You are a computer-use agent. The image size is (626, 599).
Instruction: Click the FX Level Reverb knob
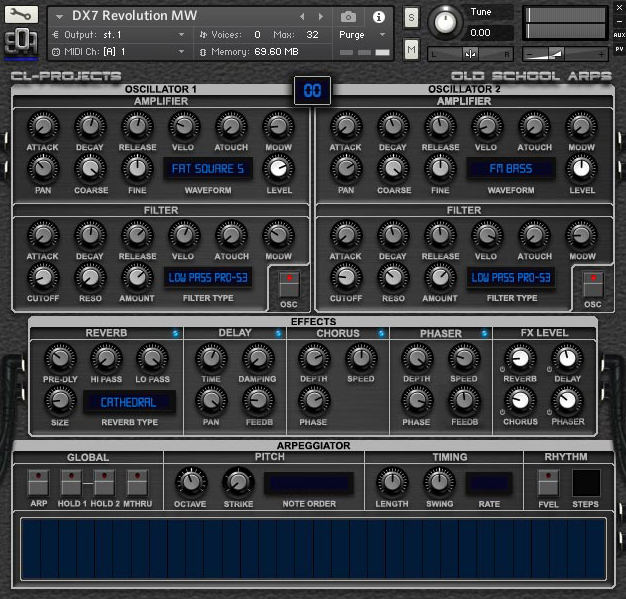[520, 358]
